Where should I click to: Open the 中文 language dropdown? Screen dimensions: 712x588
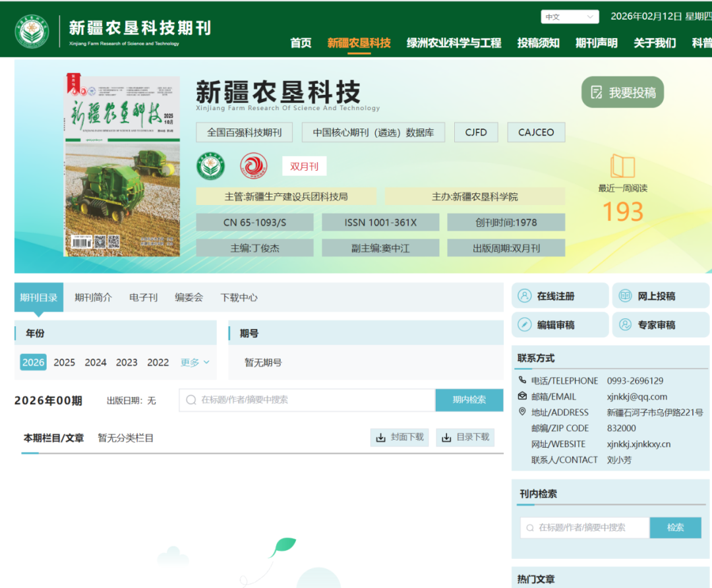569,16
